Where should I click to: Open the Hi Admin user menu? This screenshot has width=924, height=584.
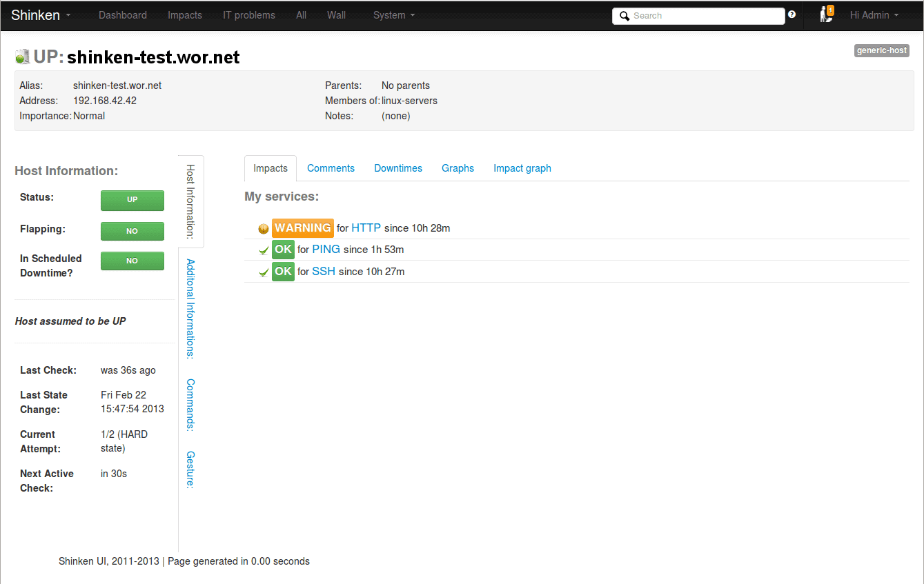click(x=874, y=15)
